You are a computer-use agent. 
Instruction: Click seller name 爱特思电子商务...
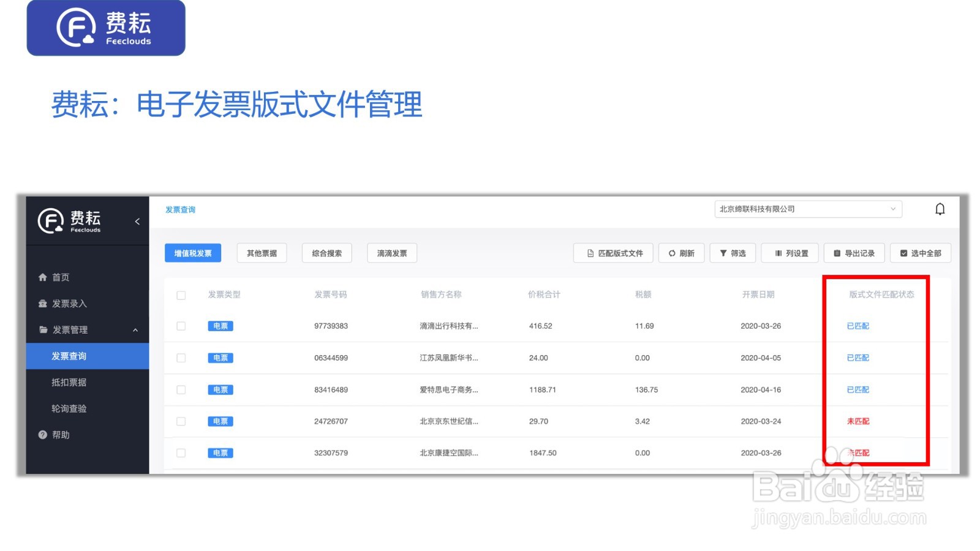[x=449, y=390]
